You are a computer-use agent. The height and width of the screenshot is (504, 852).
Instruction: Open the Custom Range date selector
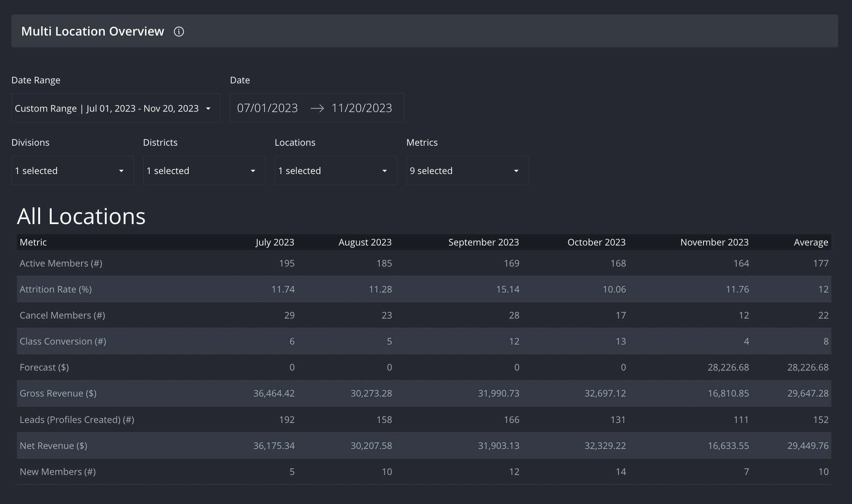pos(116,108)
